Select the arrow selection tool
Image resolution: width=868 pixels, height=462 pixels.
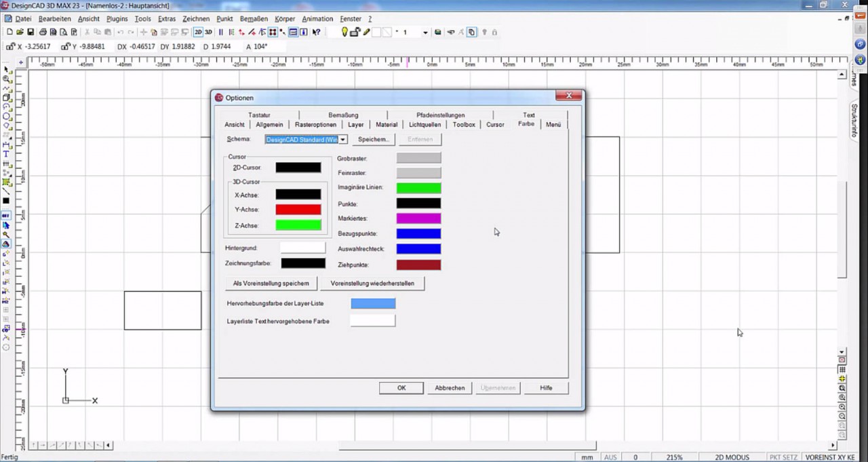(5, 69)
